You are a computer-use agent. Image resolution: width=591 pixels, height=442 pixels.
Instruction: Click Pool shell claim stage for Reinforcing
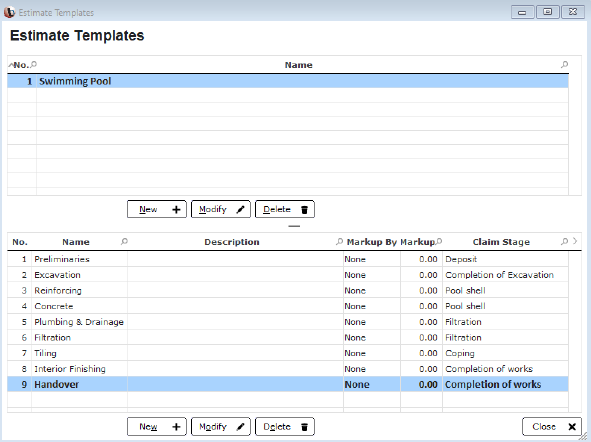(x=505, y=291)
